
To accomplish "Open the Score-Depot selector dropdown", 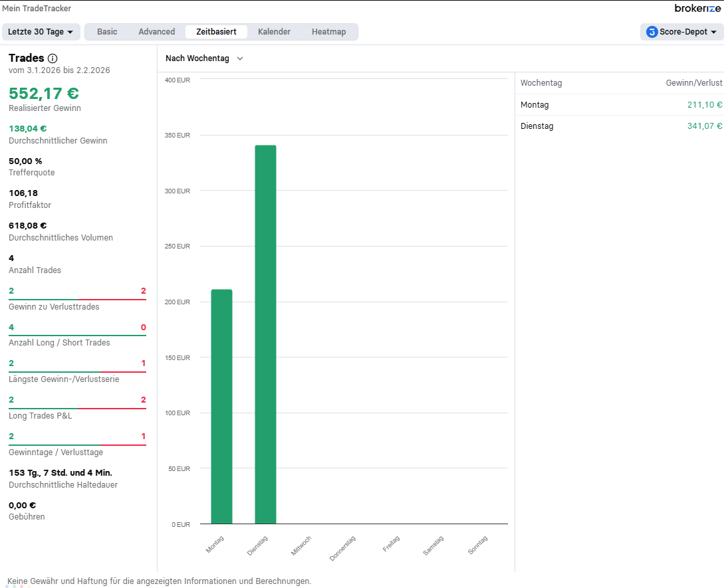I will (682, 32).
